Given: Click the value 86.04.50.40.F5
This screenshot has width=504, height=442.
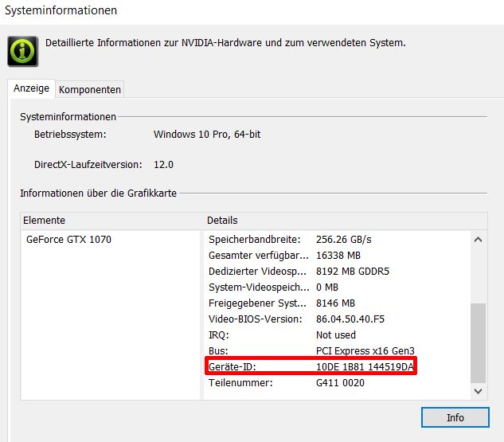Looking at the screenshot, I should [x=350, y=319].
